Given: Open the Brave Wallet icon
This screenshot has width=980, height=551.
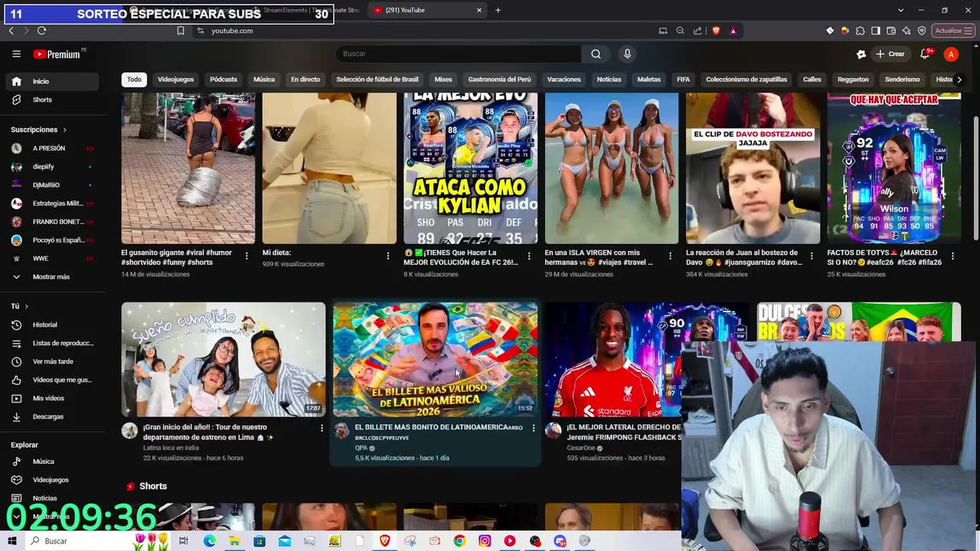Looking at the screenshot, I should (890, 31).
